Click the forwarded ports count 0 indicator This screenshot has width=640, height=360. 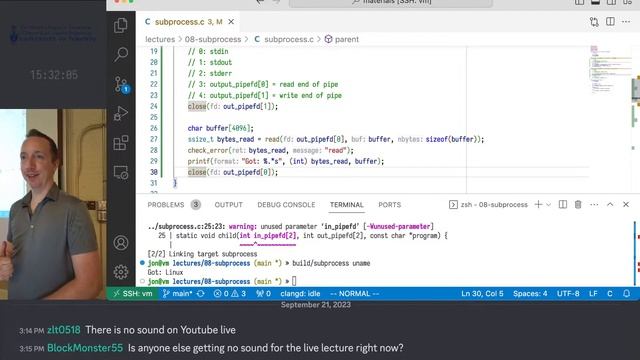[263, 293]
